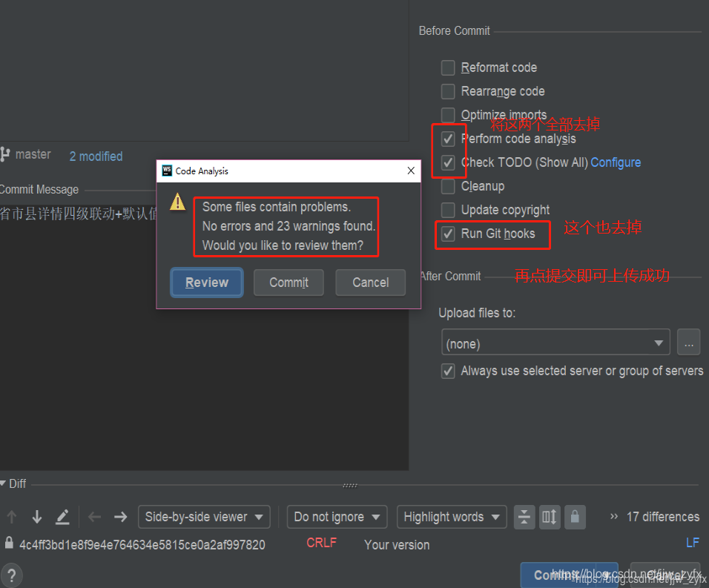Click the forward arrow in Diff toolbar
Image resolution: width=709 pixels, height=588 pixels.
coord(120,517)
